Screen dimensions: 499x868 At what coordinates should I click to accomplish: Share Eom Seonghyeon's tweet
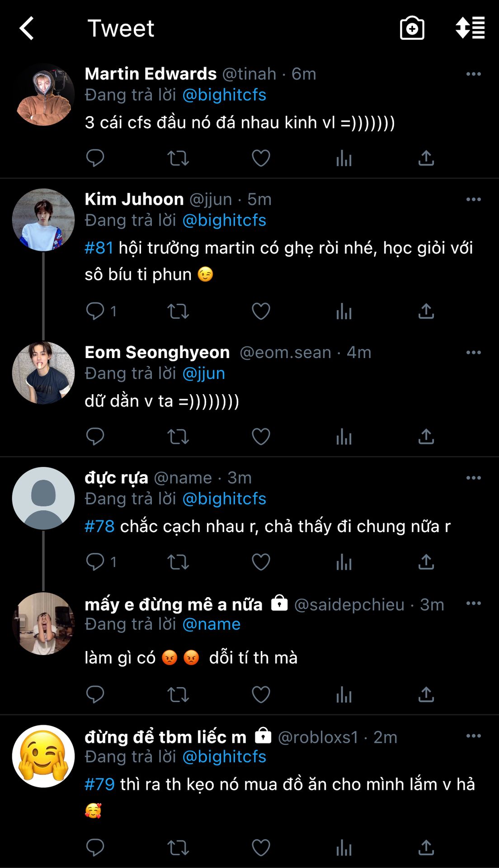click(x=426, y=437)
